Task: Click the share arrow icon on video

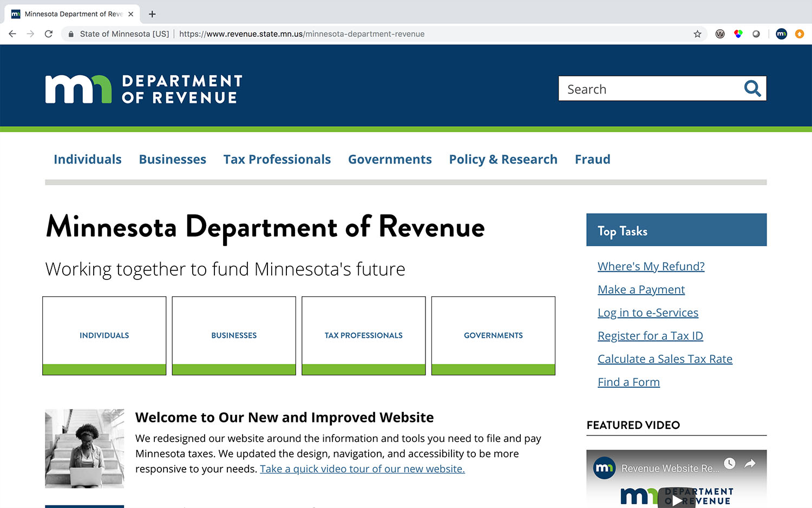Action: coord(750,464)
